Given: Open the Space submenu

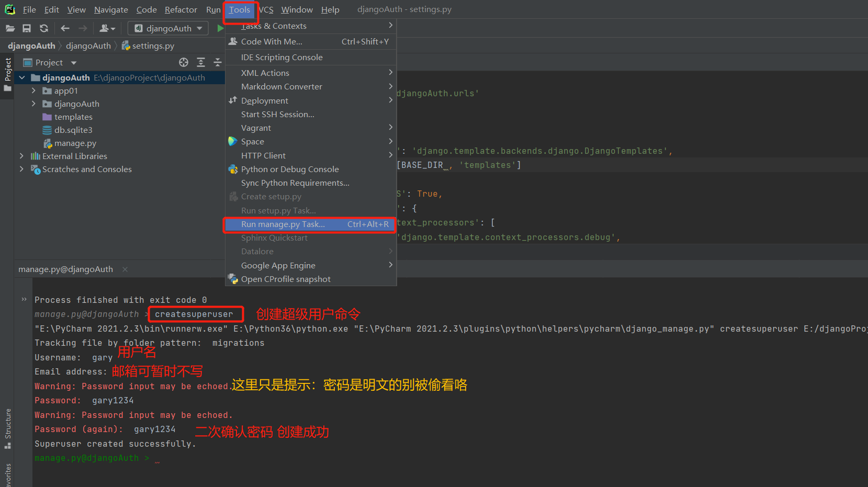Looking at the screenshot, I should [x=311, y=141].
